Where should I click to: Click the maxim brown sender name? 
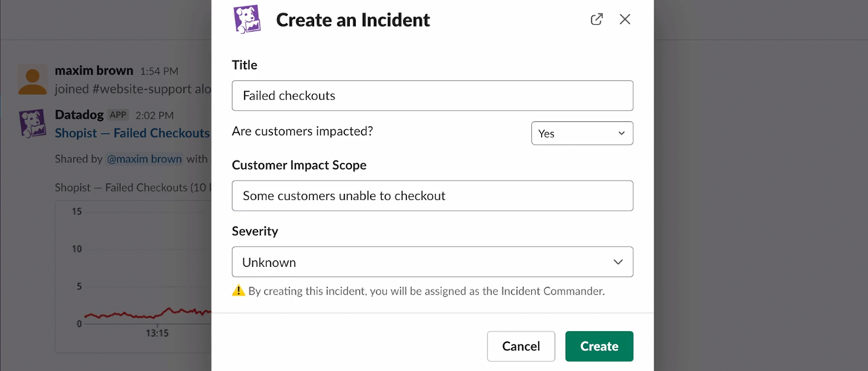pyautogui.click(x=94, y=70)
